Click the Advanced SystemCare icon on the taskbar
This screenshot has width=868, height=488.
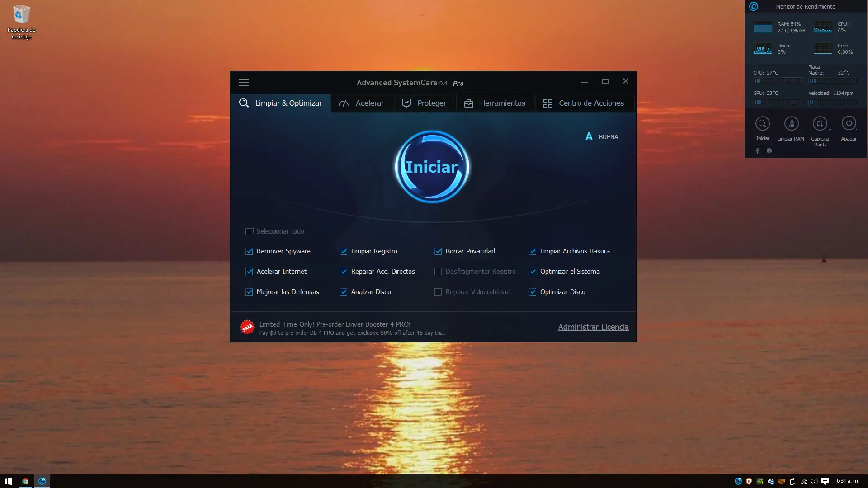pos(42,481)
